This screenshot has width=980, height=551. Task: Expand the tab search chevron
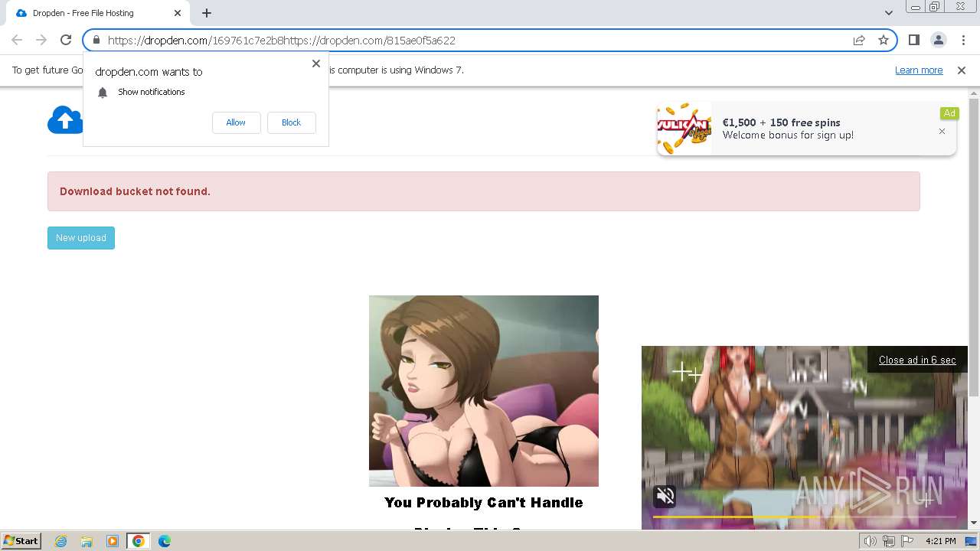click(888, 13)
